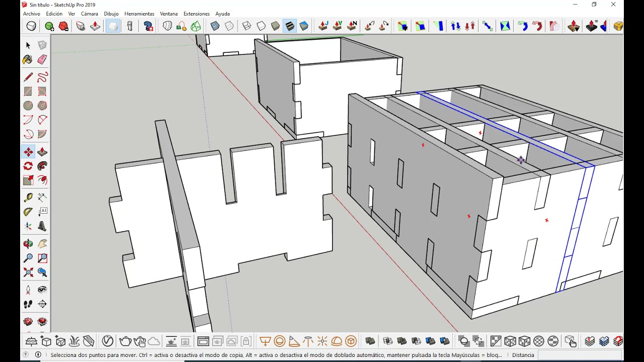Screen dimensions: 644x362
Task: Open the Cámara menu
Action: point(90,14)
